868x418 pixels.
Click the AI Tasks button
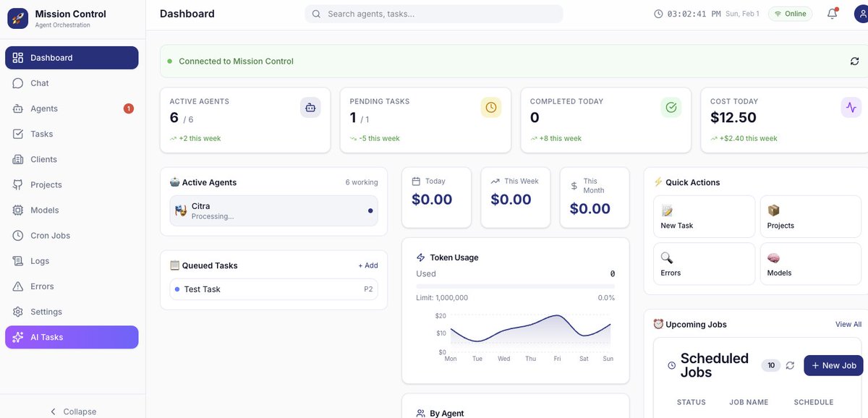pyautogui.click(x=72, y=337)
